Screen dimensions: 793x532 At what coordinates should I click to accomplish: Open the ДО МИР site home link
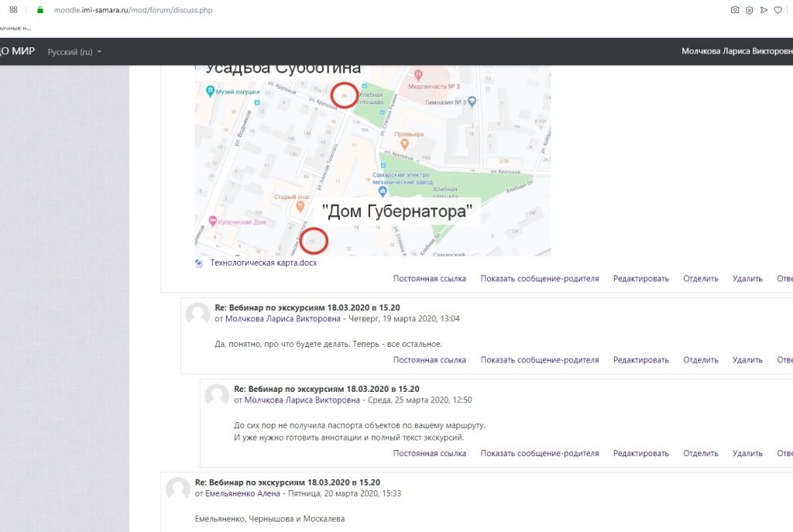click(x=17, y=51)
